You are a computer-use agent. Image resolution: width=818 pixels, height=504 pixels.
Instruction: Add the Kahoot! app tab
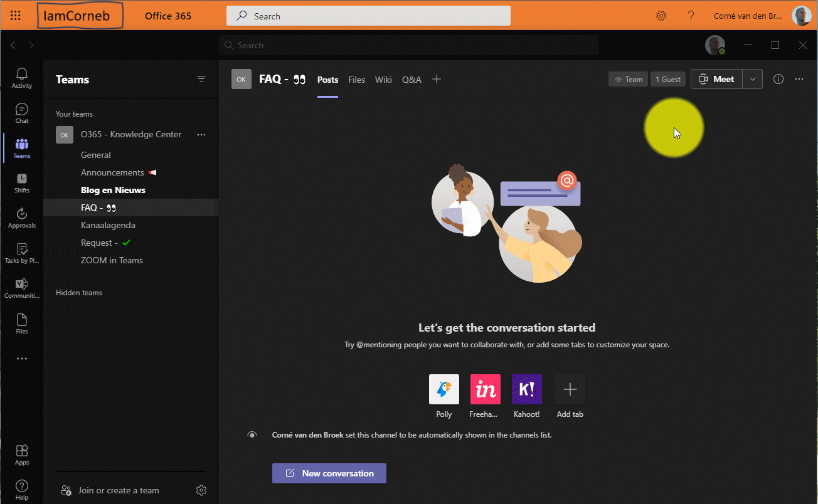coord(528,389)
